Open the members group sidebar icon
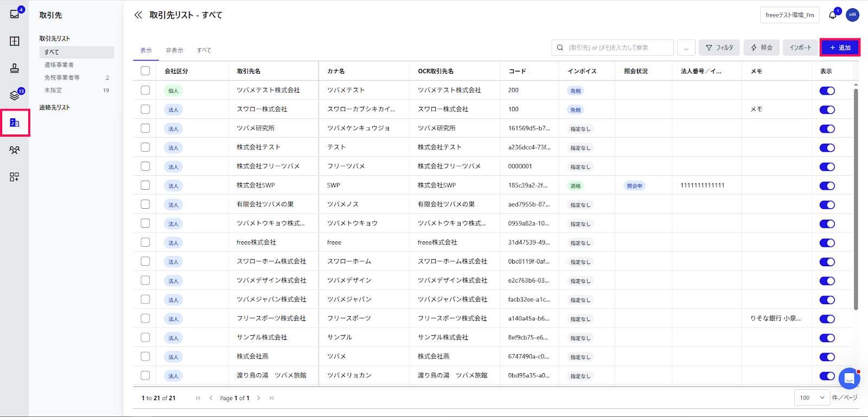The image size is (868, 417). click(x=15, y=150)
